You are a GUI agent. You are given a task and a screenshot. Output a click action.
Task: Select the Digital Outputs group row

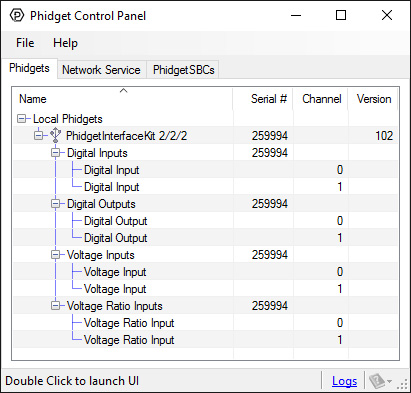pos(205,204)
